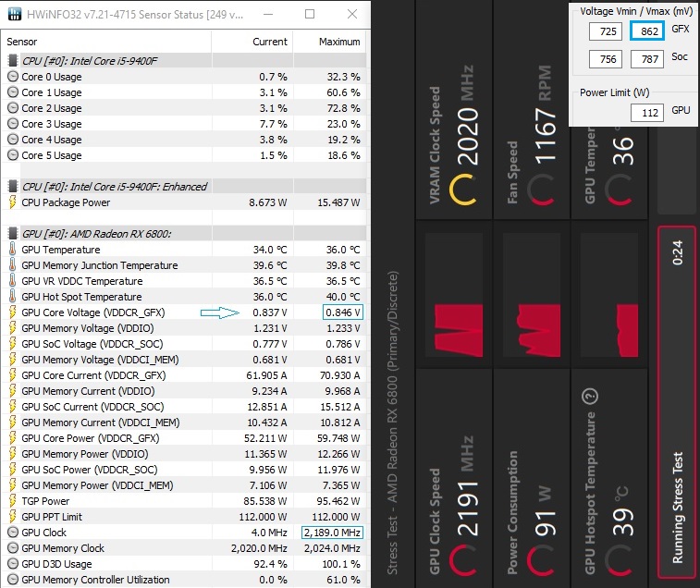Click the Power Consumption history graph

click(x=532, y=295)
